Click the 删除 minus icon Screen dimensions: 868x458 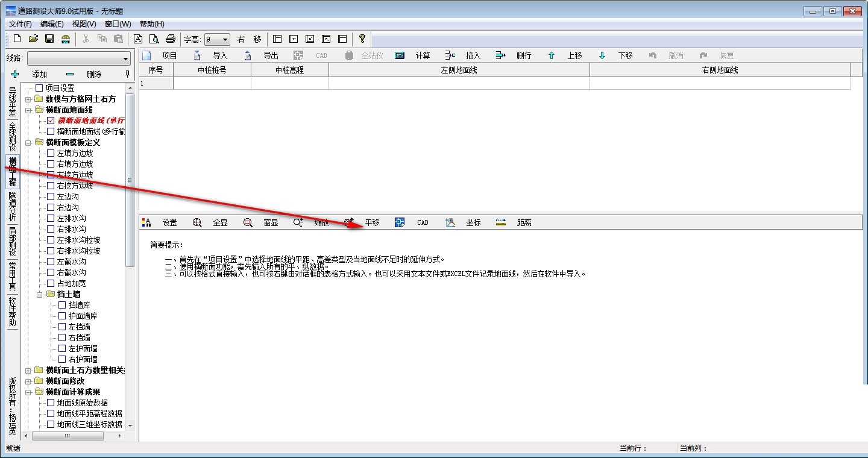[x=70, y=74]
